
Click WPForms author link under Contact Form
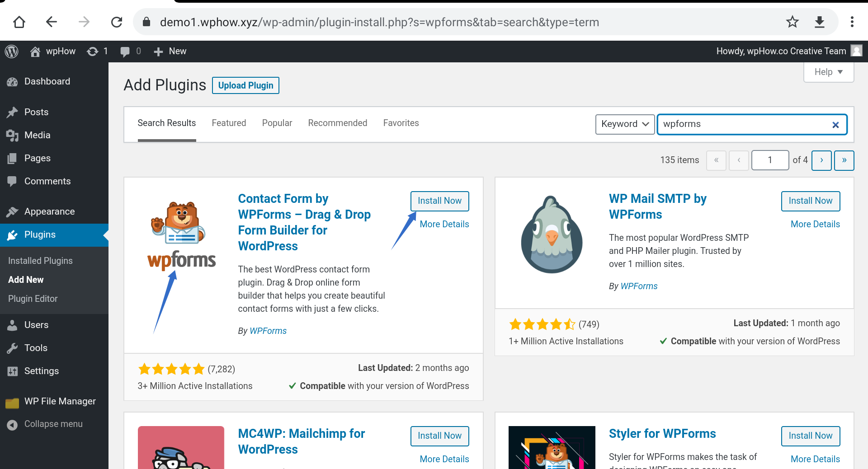(268, 331)
